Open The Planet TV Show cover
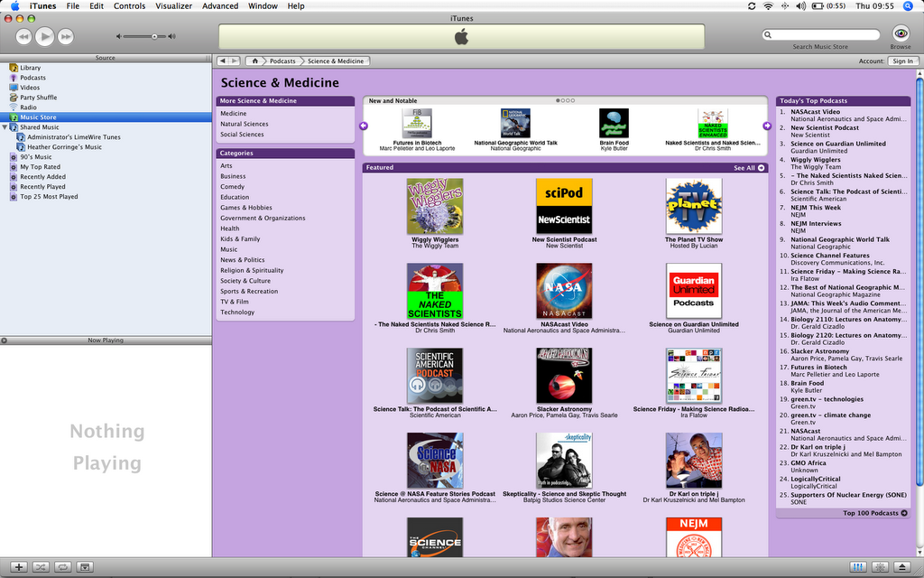Screen dimensions: 924x578 (694, 207)
